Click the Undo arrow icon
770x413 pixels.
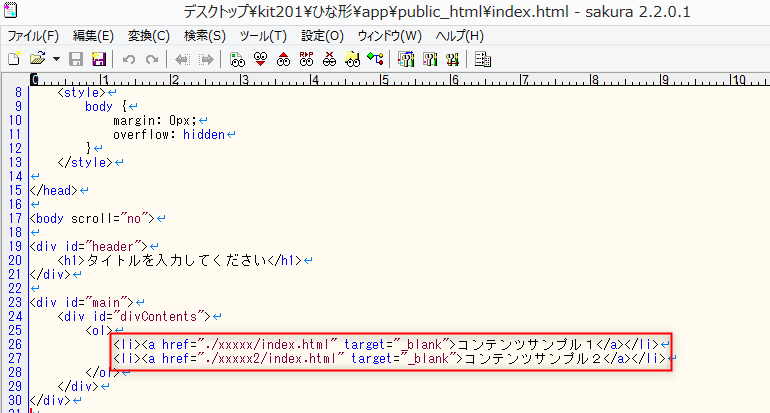click(x=129, y=59)
